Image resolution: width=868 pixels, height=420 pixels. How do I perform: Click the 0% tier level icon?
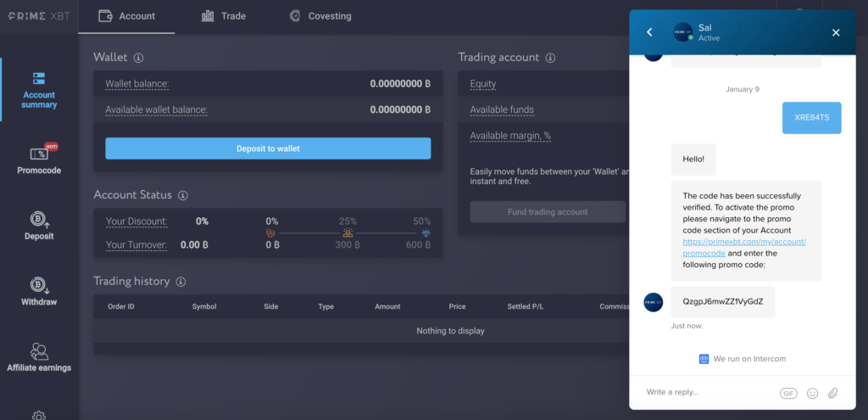click(x=270, y=233)
